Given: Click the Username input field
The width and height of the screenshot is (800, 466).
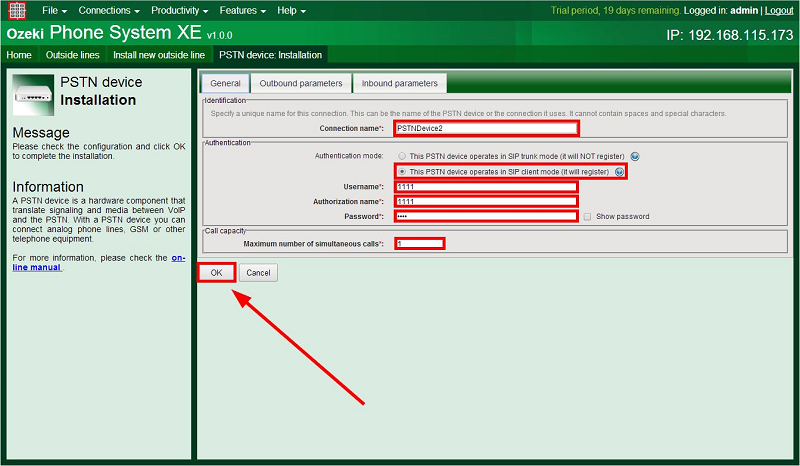Looking at the screenshot, I should point(486,187).
